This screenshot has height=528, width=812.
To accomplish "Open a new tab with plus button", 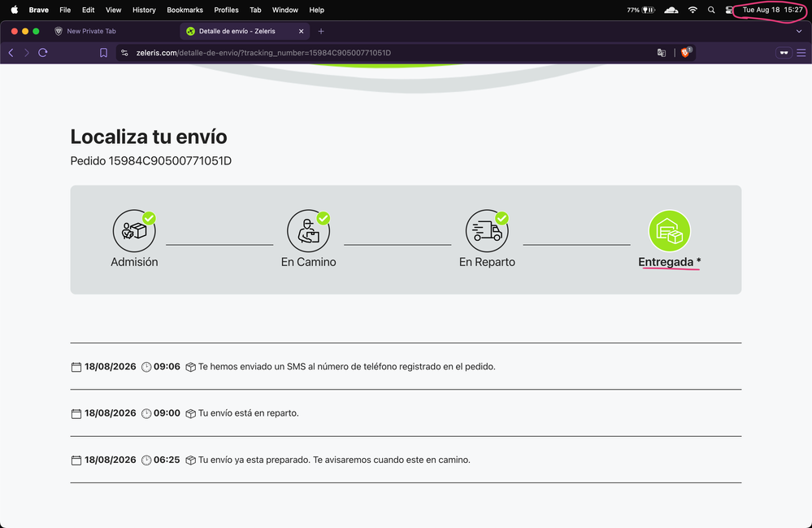I will (321, 31).
